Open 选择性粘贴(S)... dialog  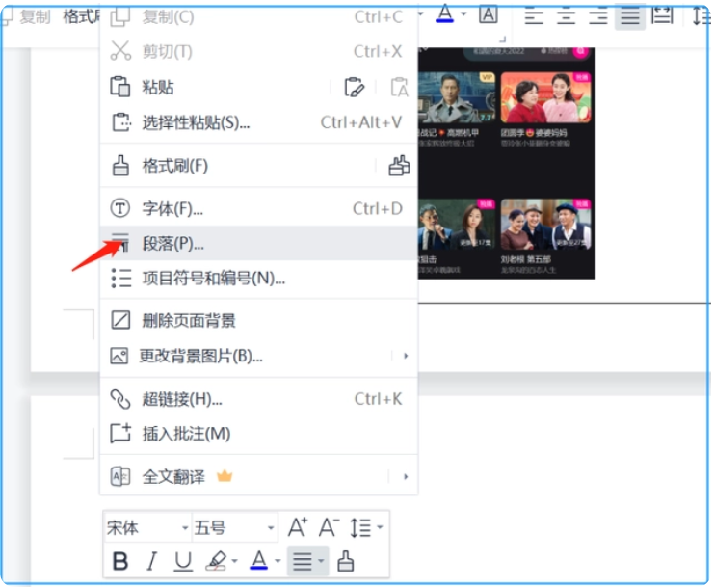(258, 122)
